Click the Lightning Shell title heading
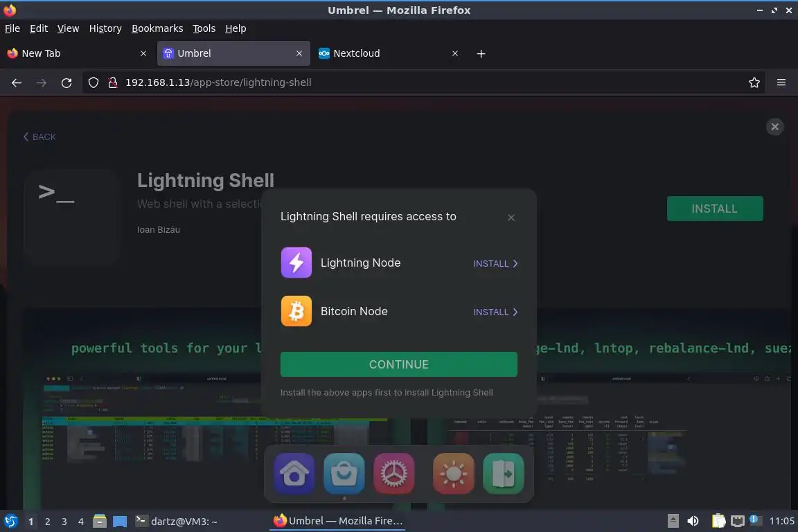Screen dimensions: 798x532 pos(206,180)
